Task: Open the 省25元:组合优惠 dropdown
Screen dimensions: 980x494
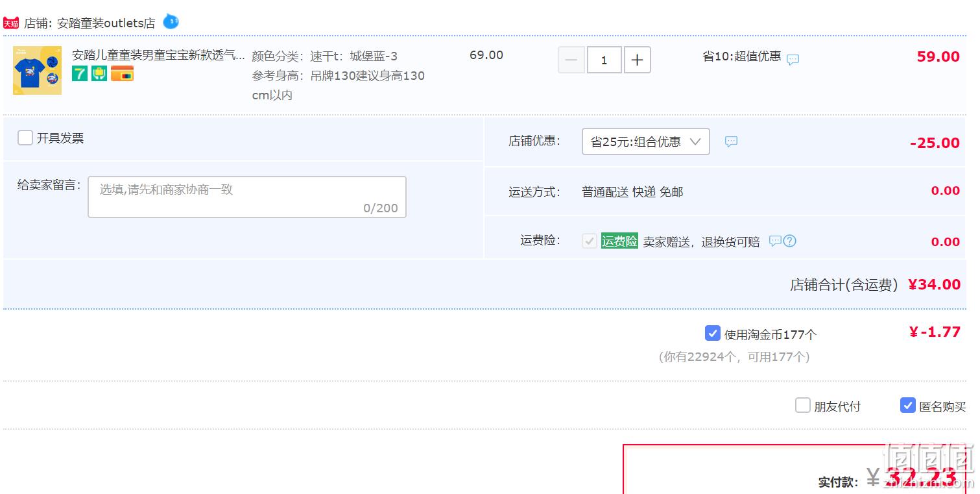Action: (646, 142)
